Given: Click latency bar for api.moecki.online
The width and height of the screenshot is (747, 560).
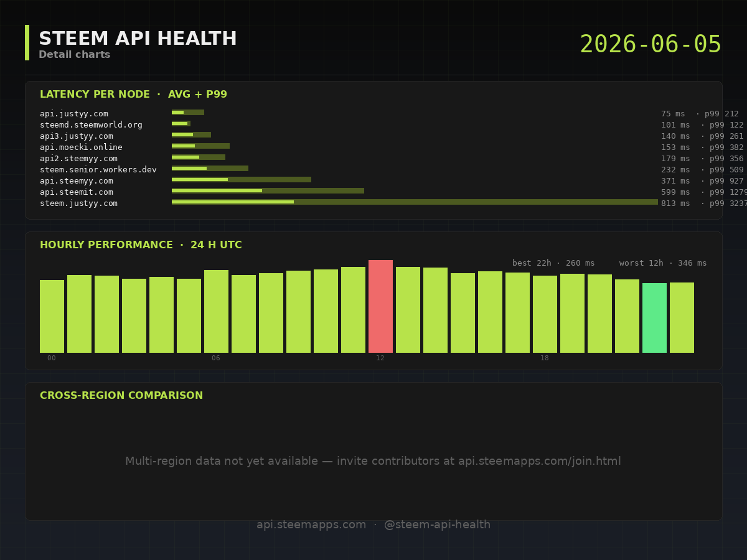Looking at the screenshot, I should (200, 146).
